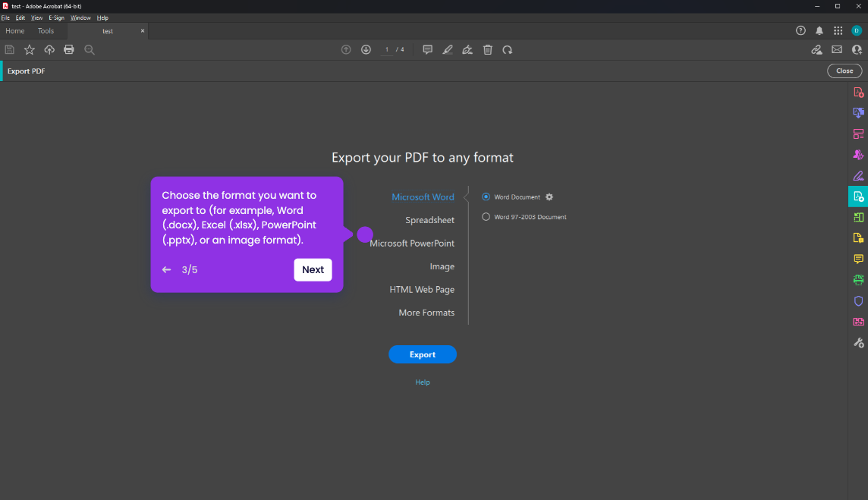Image resolution: width=868 pixels, height=500 pixels.
Task: Open Word Document settings gear
Action: point(549,197)
